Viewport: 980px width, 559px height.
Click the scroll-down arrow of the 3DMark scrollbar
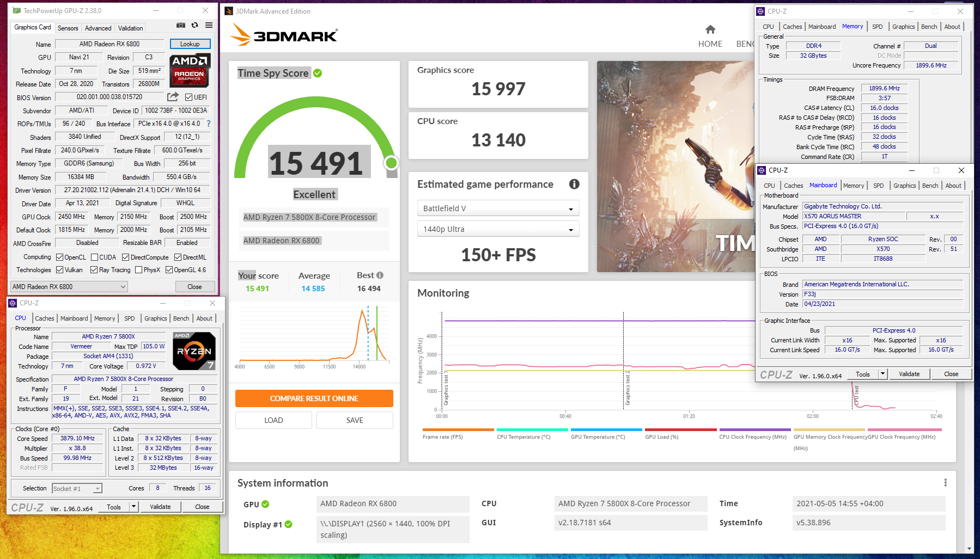click(969, 549)
